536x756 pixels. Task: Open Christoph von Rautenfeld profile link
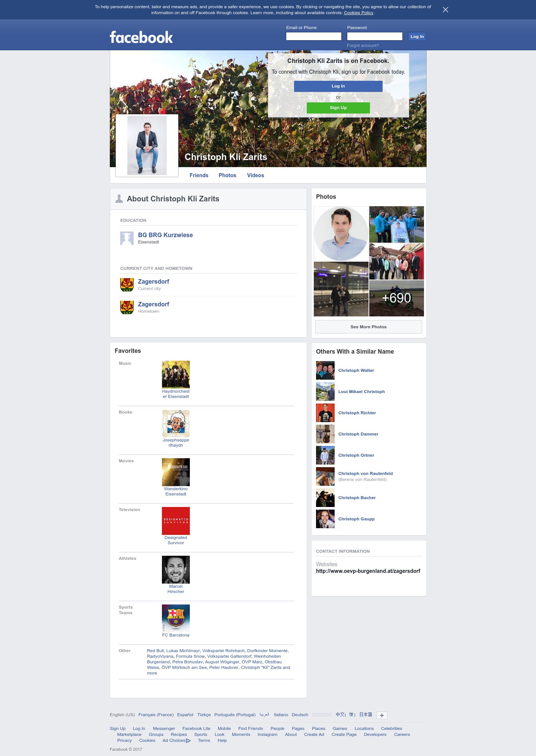(366, 473)
